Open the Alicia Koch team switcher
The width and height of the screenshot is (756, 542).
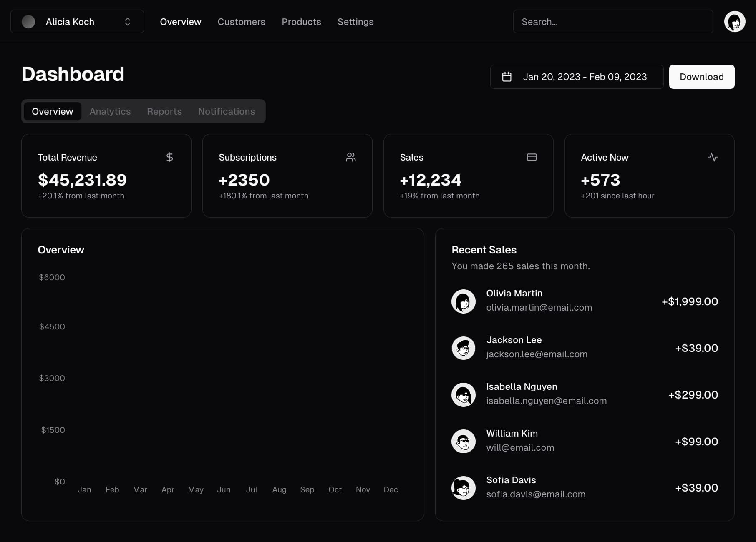70,22
